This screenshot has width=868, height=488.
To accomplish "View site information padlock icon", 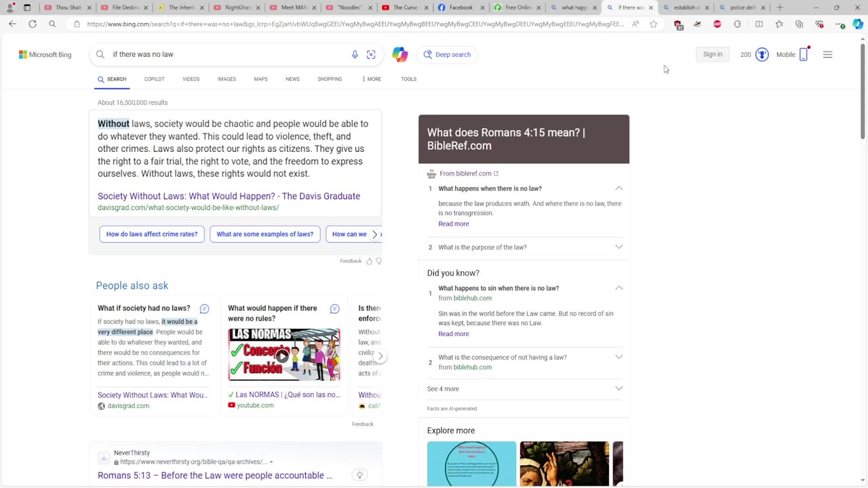I will click(x=77, y=24).
